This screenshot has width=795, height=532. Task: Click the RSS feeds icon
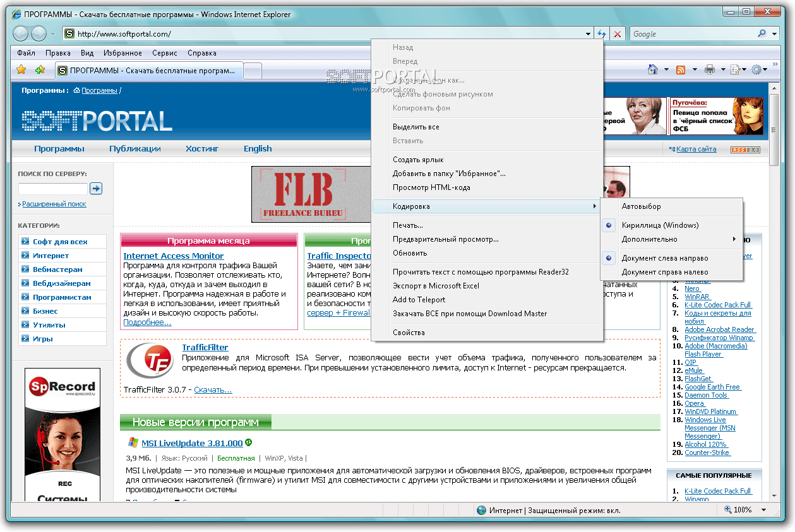point(681,69)
